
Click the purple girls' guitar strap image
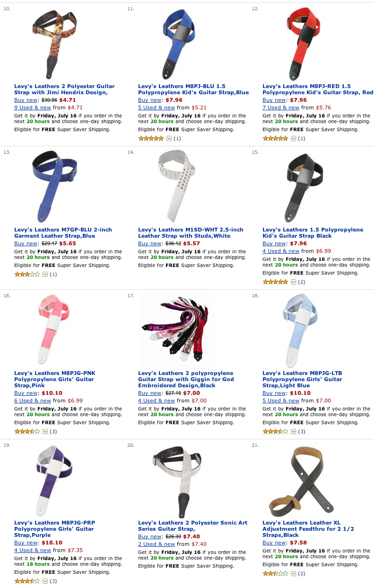[x=53, y=481]
